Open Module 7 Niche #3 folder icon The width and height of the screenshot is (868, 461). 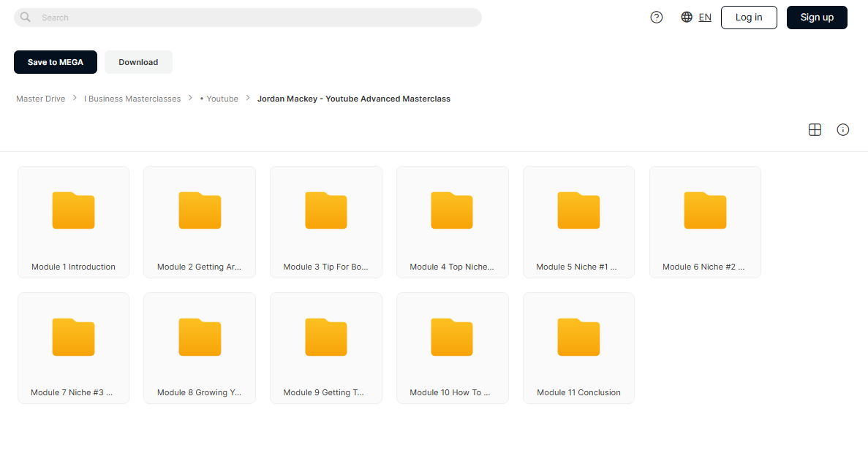[74, 338]
